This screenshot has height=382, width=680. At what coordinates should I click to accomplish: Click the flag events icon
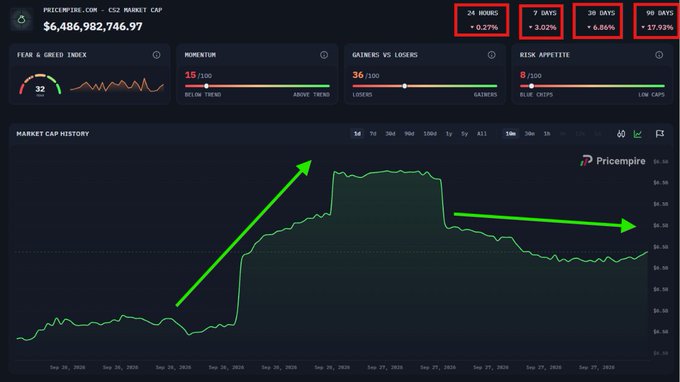click(x=660, y=134)
